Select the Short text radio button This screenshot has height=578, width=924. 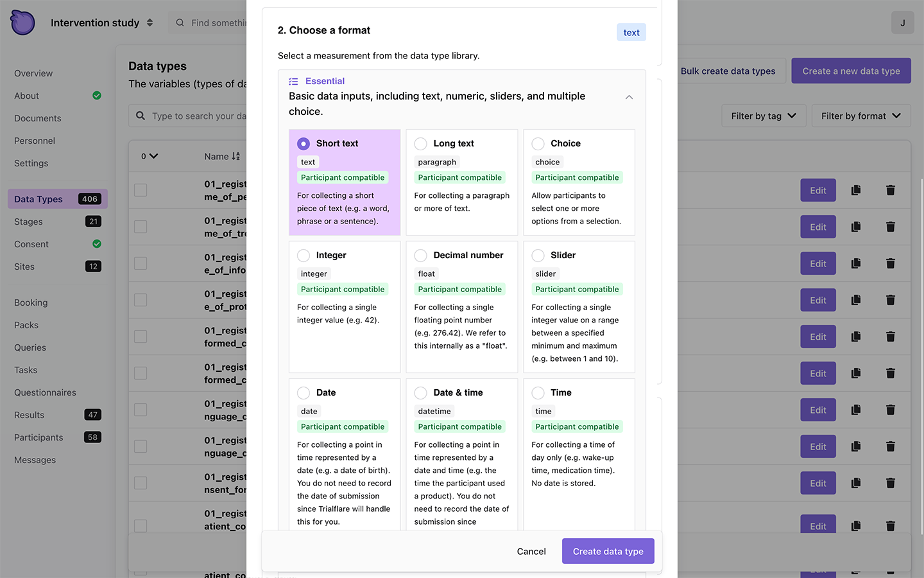point(304,144)
